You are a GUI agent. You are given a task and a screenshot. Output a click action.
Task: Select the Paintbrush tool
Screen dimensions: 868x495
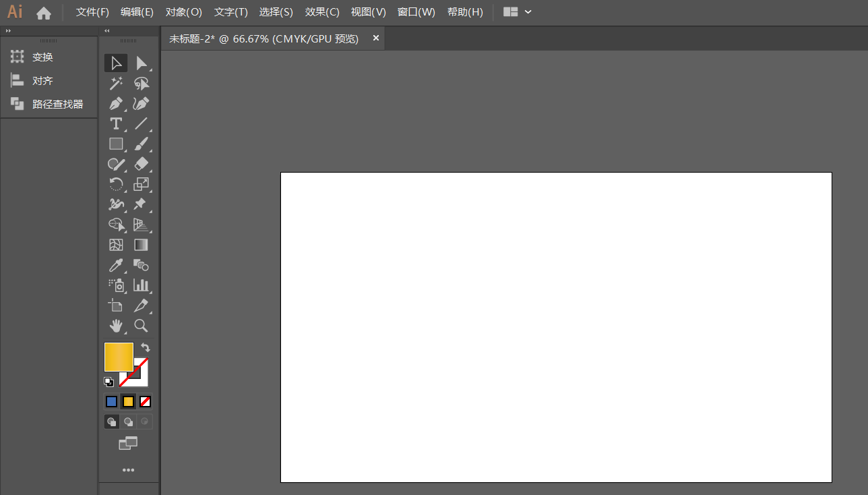(141, 144)
